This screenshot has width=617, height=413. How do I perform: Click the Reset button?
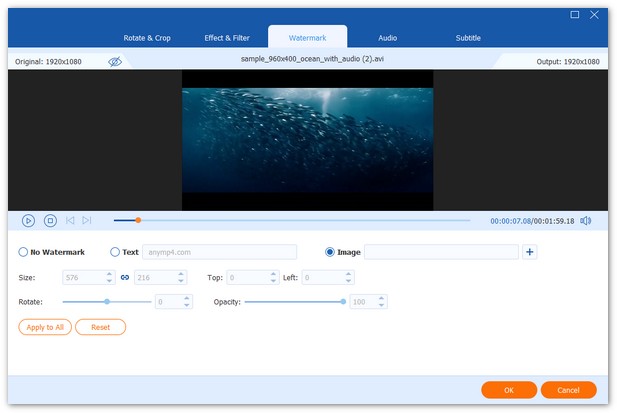(101, 327)
